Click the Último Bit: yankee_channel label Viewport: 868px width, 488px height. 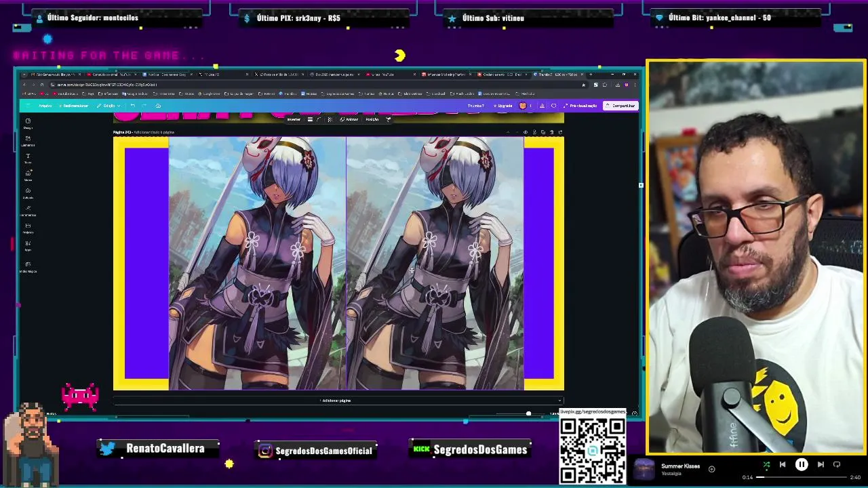(x=719, y=18)
